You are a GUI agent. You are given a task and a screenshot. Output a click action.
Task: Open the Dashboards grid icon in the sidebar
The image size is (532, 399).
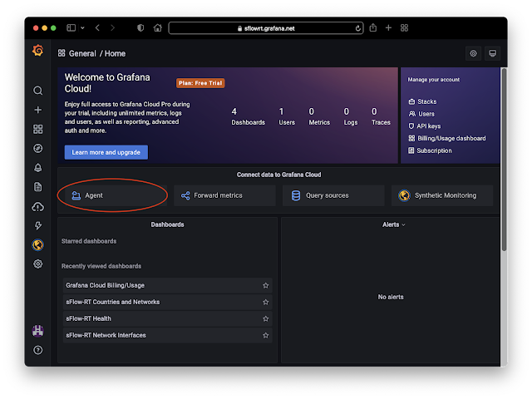tap(38, 130)
